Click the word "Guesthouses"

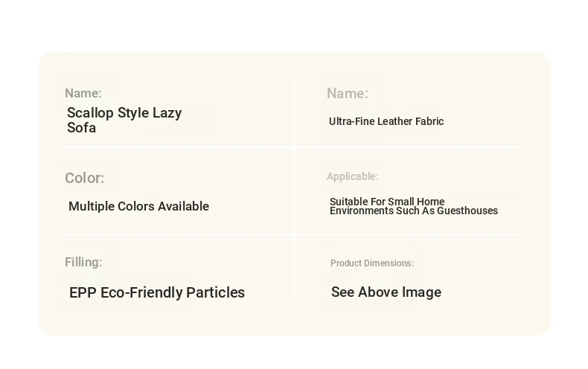pos(467,211)
